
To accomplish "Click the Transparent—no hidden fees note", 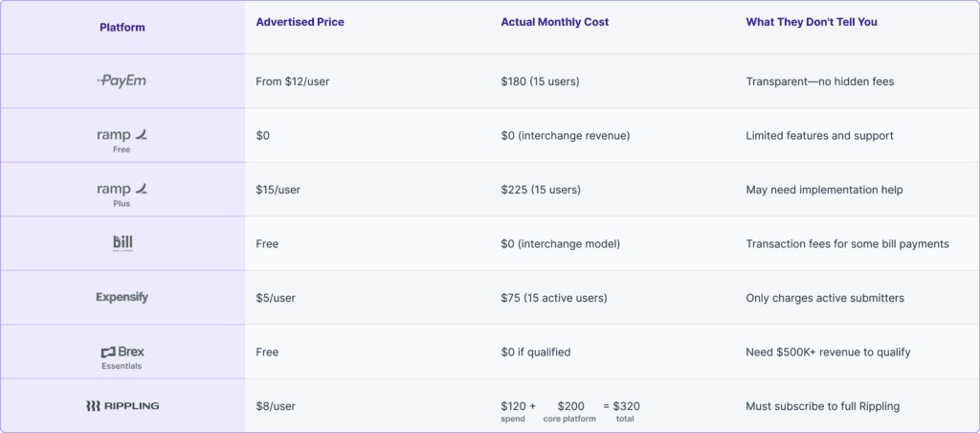I will pos(820,81).
